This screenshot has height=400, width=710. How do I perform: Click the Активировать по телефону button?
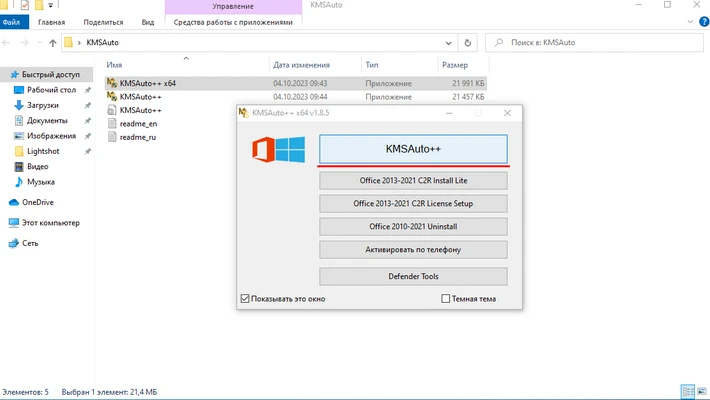413,250
